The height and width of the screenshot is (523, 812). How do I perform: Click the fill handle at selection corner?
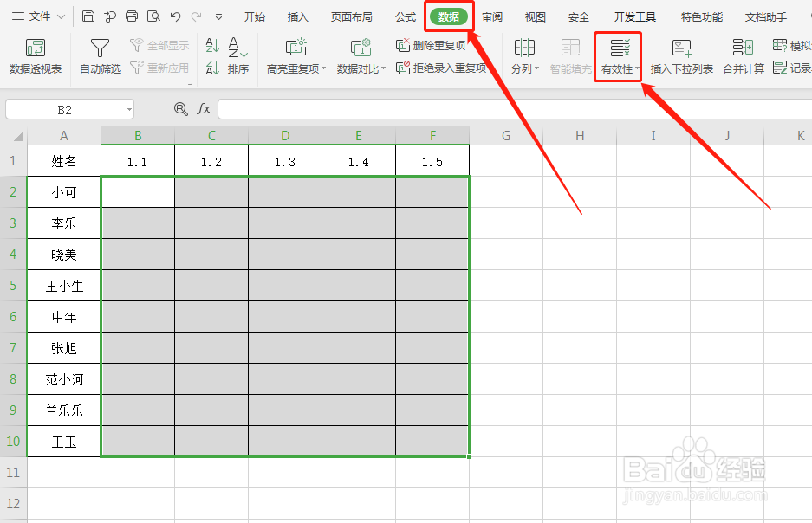coord(469,457)
